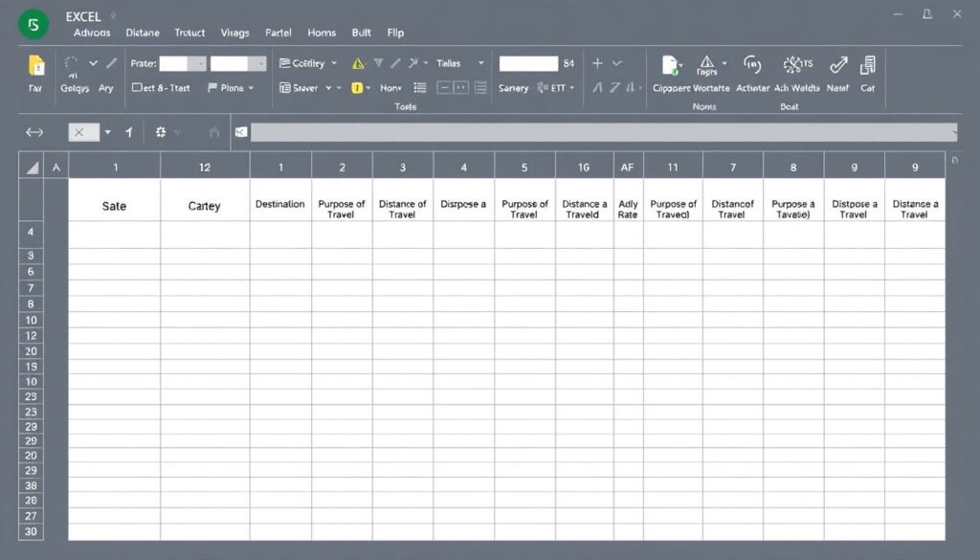Click the arrow icon right of the X box
This screenshot has width=980, height=560.
tap(129, 132)
